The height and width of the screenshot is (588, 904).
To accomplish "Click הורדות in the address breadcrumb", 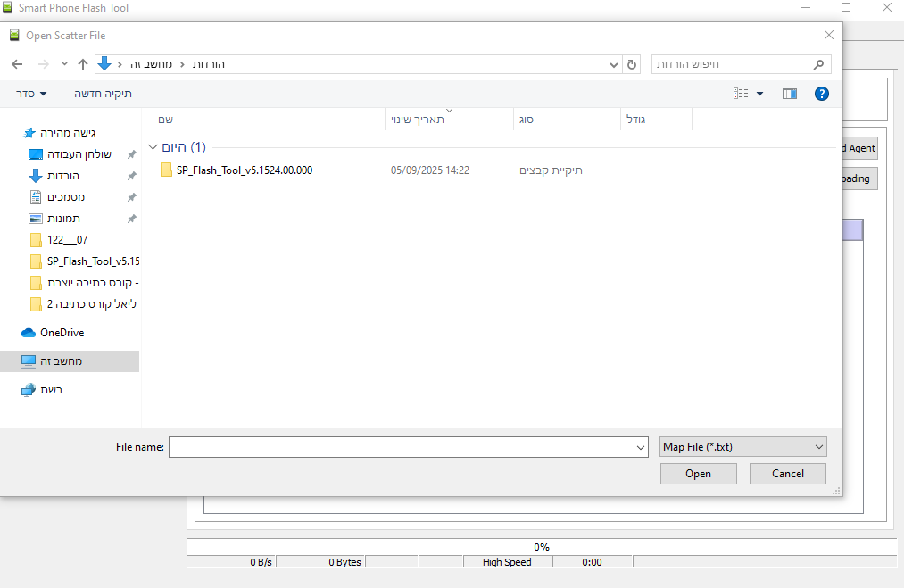I will 209,64.
